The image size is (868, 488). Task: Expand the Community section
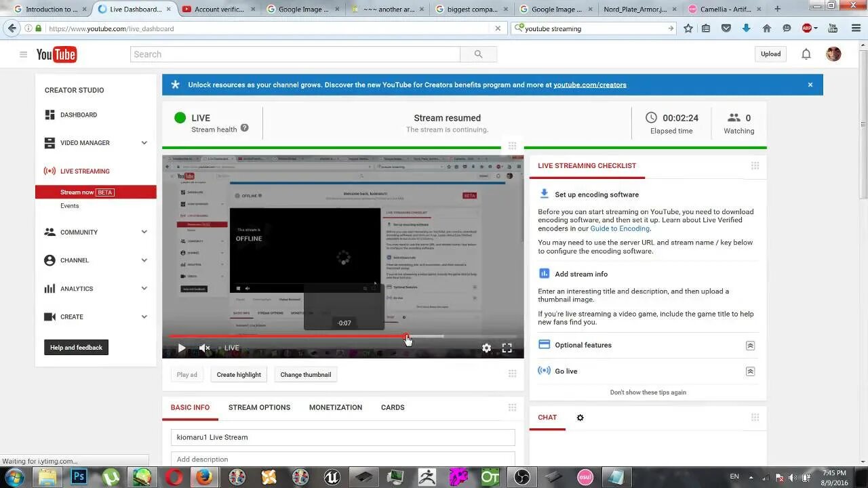pyautogui.click(x=144, y=232)
